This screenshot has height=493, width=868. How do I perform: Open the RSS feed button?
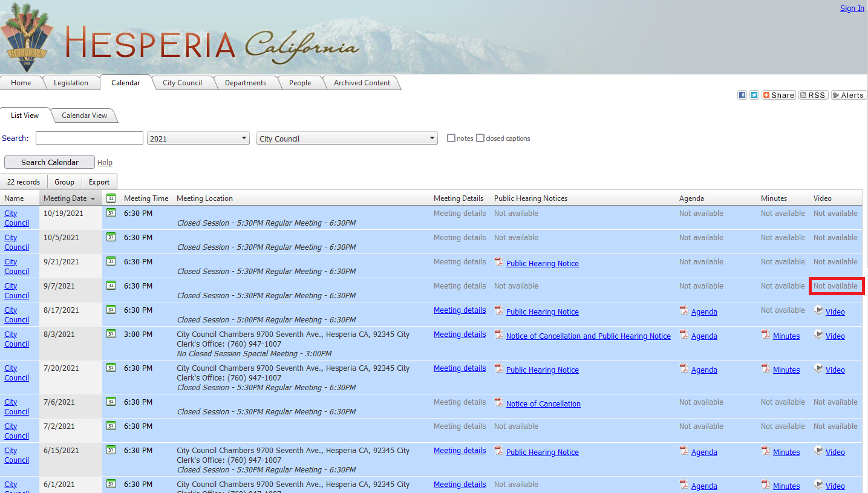click(812, 95)
